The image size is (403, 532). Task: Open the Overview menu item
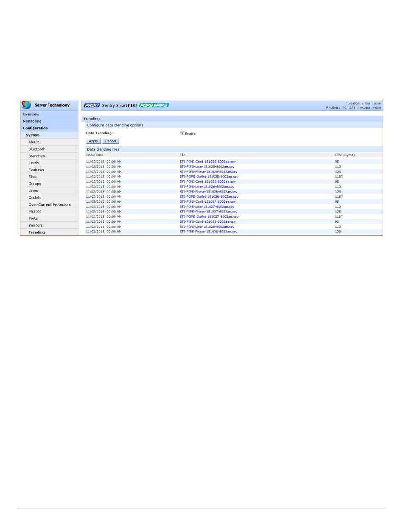31,115
